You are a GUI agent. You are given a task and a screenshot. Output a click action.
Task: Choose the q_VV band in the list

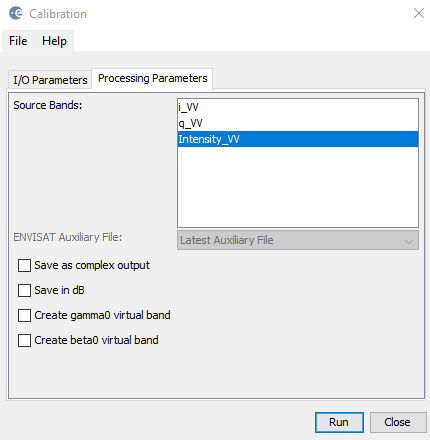(x=298, y=123)
